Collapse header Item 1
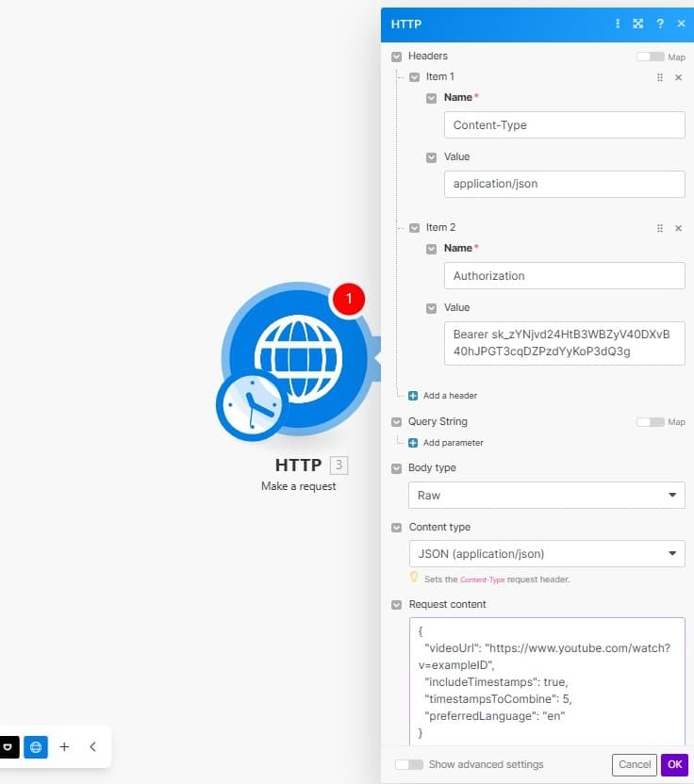 pyautogui.click(x=414, y=77)
